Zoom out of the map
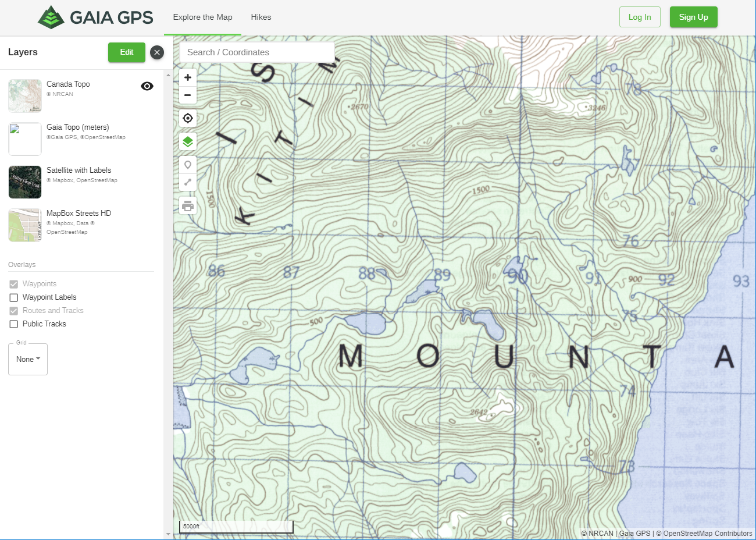 [187, 95]
